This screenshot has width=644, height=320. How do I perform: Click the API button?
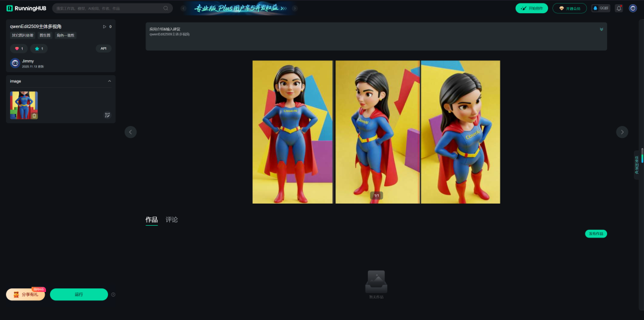coord(104,48)
